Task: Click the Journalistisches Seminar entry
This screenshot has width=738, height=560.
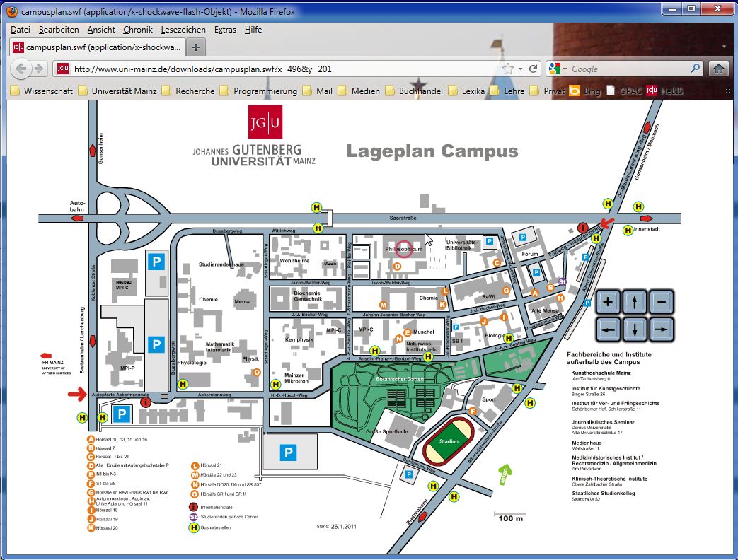Action: (603, 422)
